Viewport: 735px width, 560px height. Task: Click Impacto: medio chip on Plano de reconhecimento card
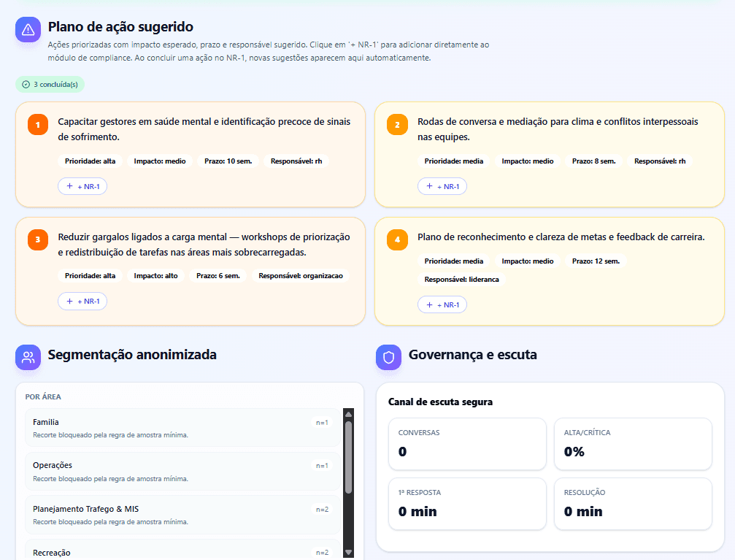click(527, 261)
